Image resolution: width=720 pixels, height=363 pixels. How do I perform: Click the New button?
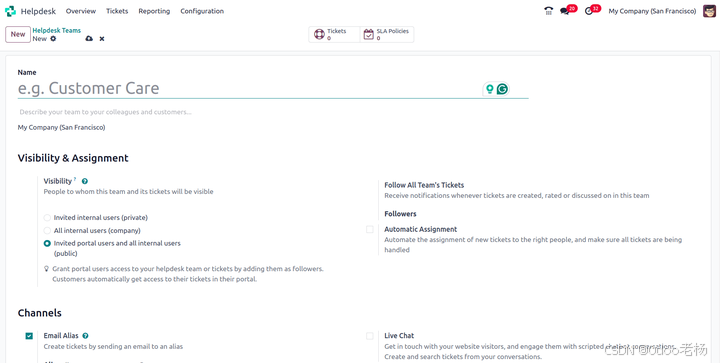pos(18,34)
